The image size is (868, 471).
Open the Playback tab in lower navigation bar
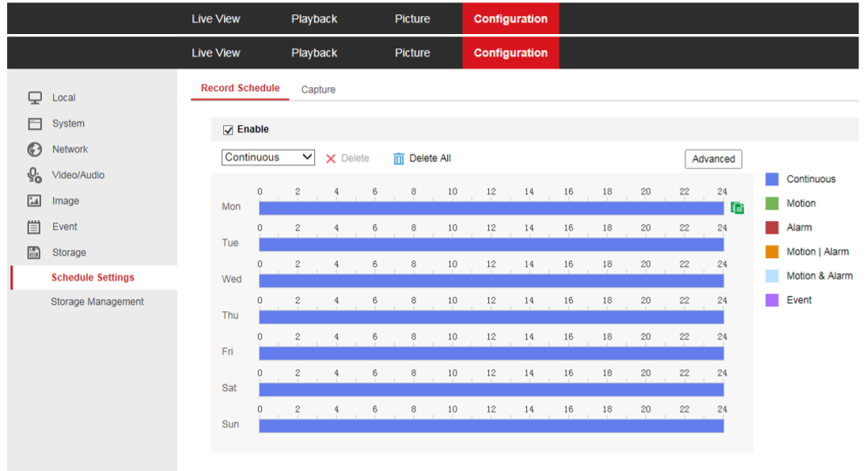coord(314,53)
